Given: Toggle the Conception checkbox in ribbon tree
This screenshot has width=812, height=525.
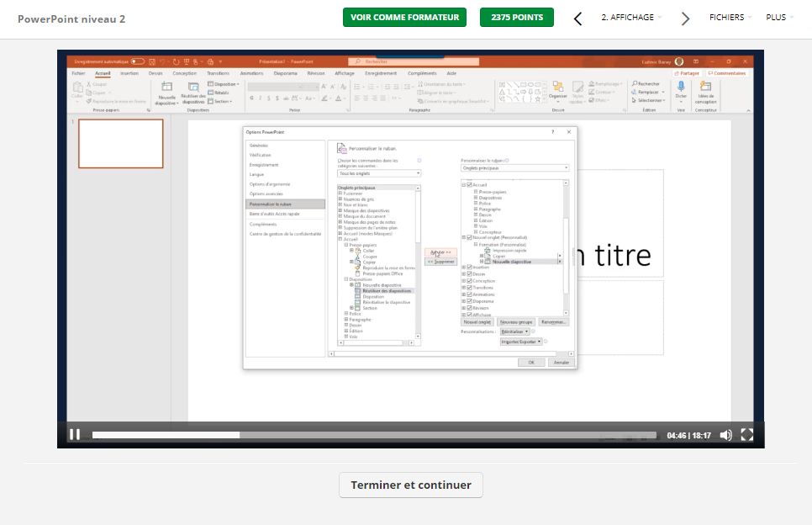Looking at the screenshot, I should coord(470,281).
